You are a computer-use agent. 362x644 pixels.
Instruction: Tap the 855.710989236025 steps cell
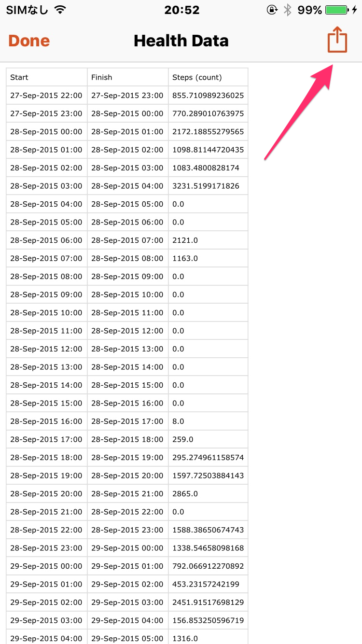(x=208, y=96)
